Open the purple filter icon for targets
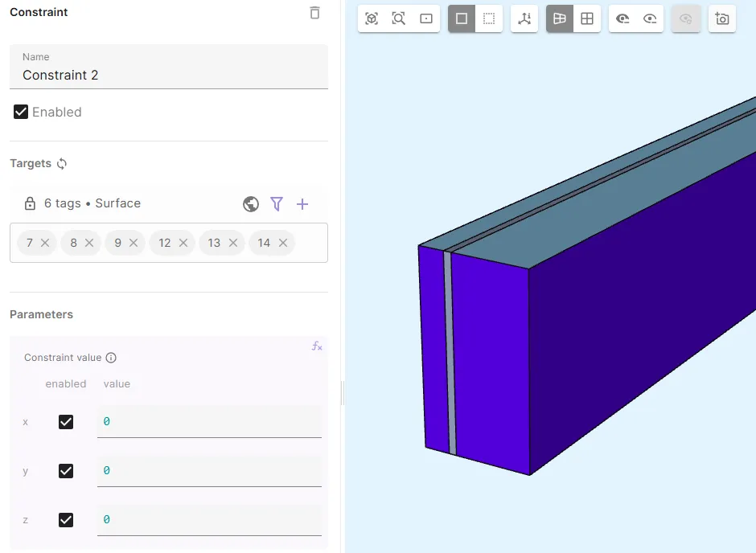 (x=277, y=204)
